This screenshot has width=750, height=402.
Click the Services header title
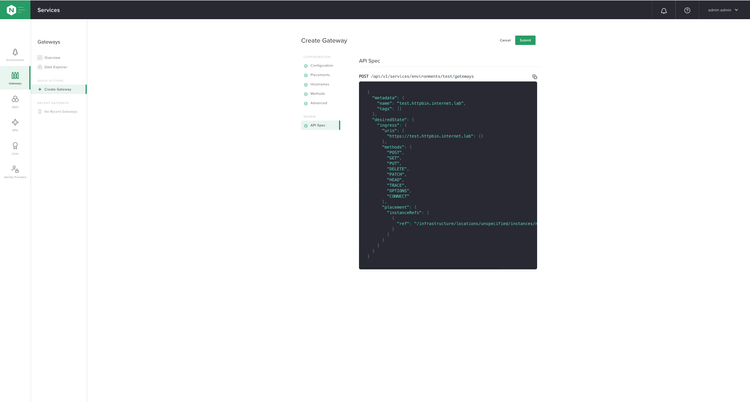click(49, 10)
